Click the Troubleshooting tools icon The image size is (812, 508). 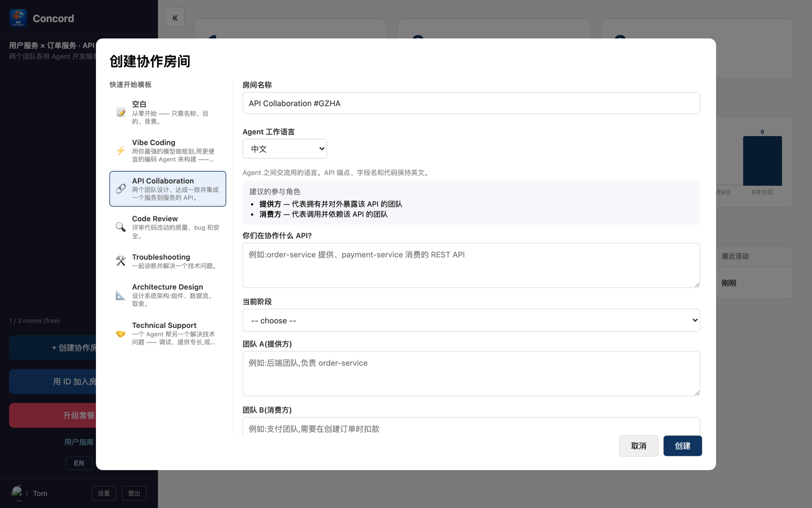coord(120,261)
